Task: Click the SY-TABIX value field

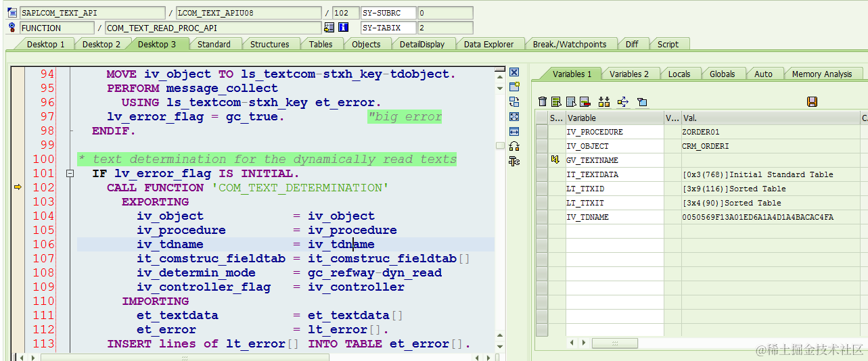Action: pos(445,28)
